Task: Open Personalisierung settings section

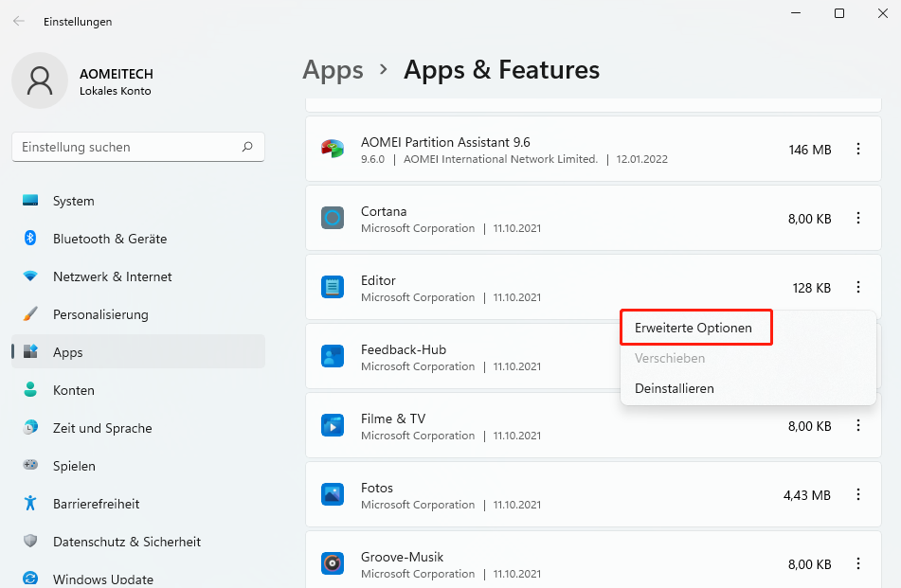Action: [100, 314]
